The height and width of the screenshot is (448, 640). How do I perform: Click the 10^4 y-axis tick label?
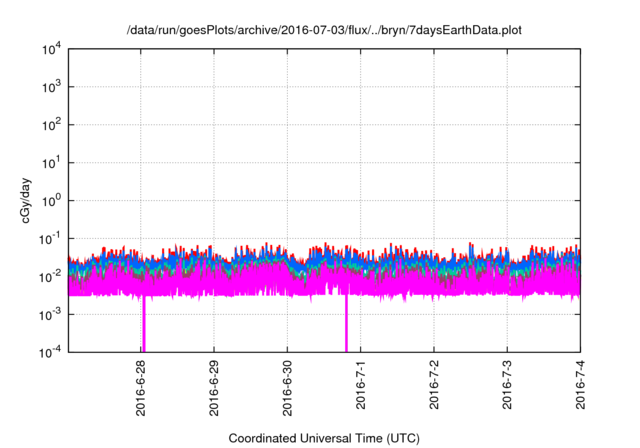(x=51, y=50)
